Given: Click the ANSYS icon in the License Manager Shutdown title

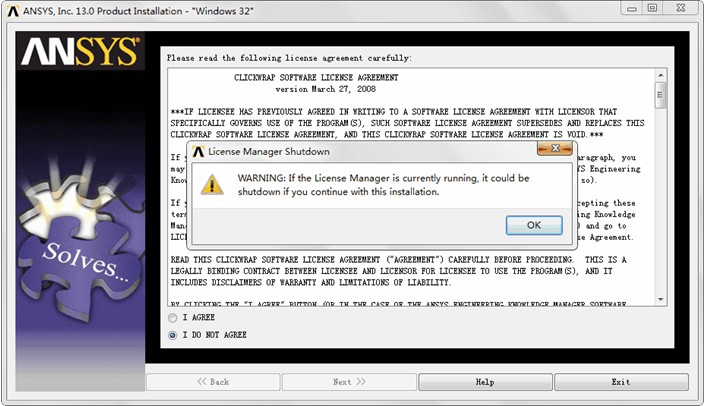Looking at the screenshot, I should [x=198, y=152].
